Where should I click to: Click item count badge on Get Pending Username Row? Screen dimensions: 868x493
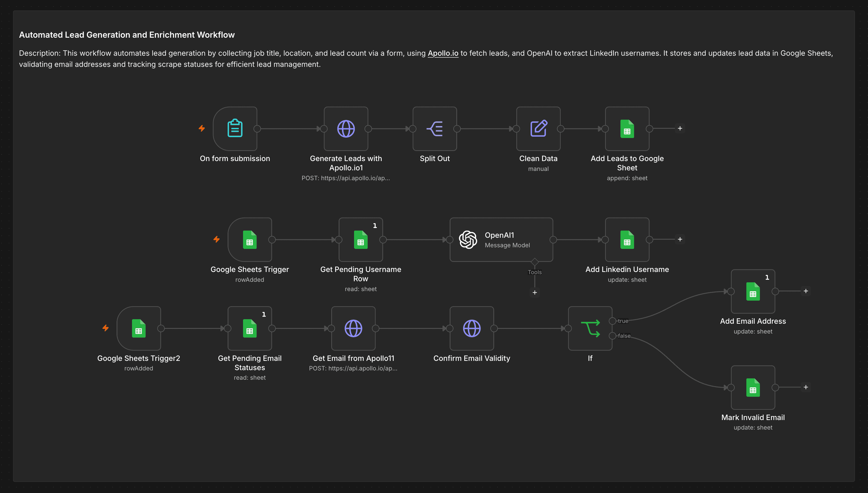point(375,226)
